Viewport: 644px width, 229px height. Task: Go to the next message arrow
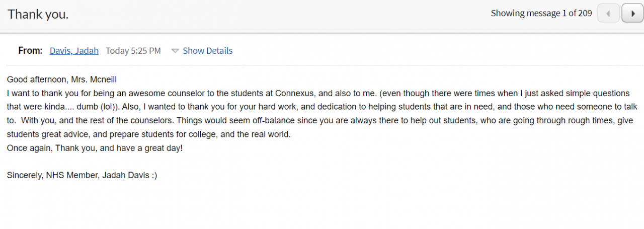(632, 14)
